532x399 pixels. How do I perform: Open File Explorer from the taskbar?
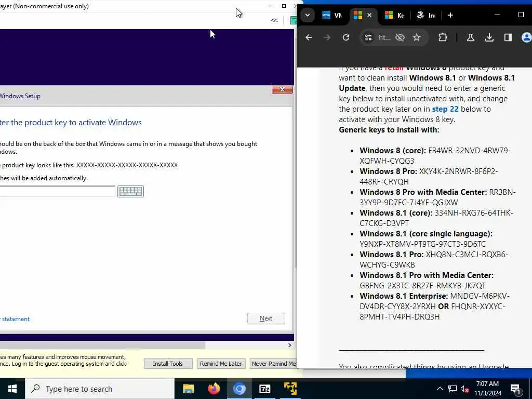[x=188, y=389]
